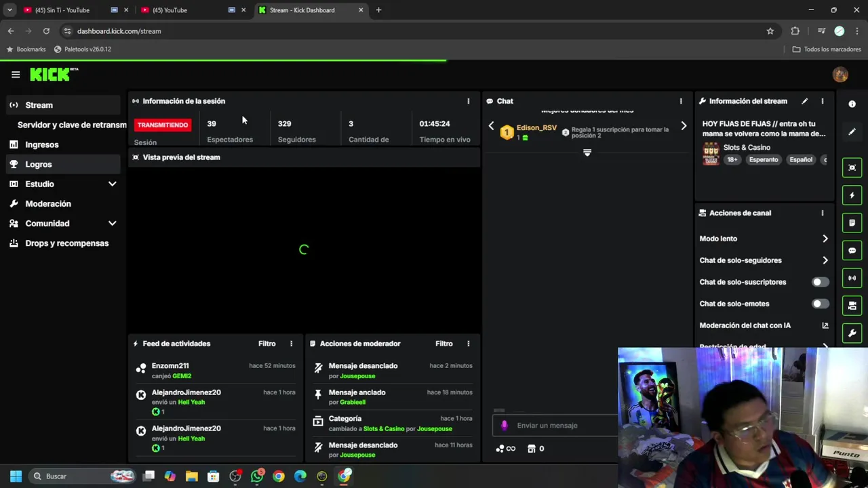The height and width of the screenshot is (488, 868).
Task: Toggle the stream preview widget icon in rail
Action: pos(852,167)
